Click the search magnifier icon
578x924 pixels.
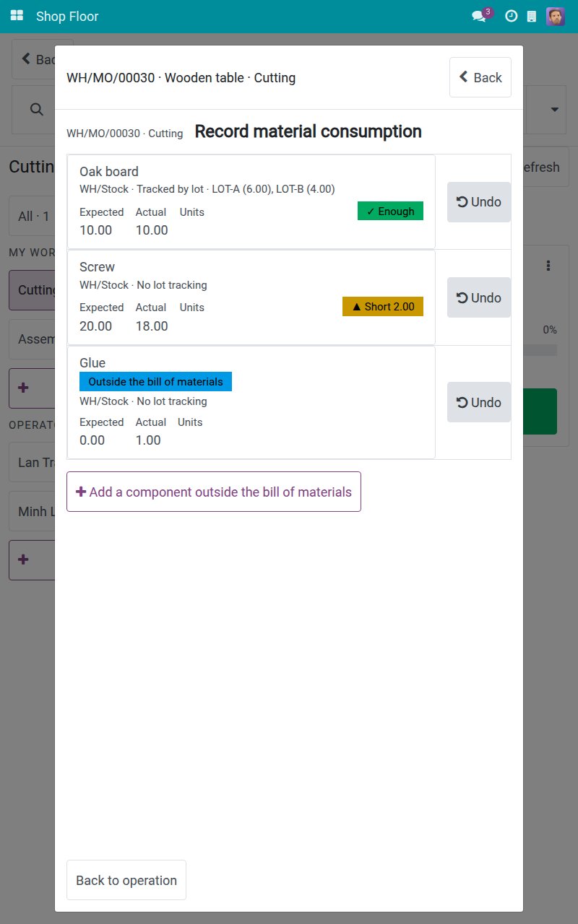coord(36,109)
